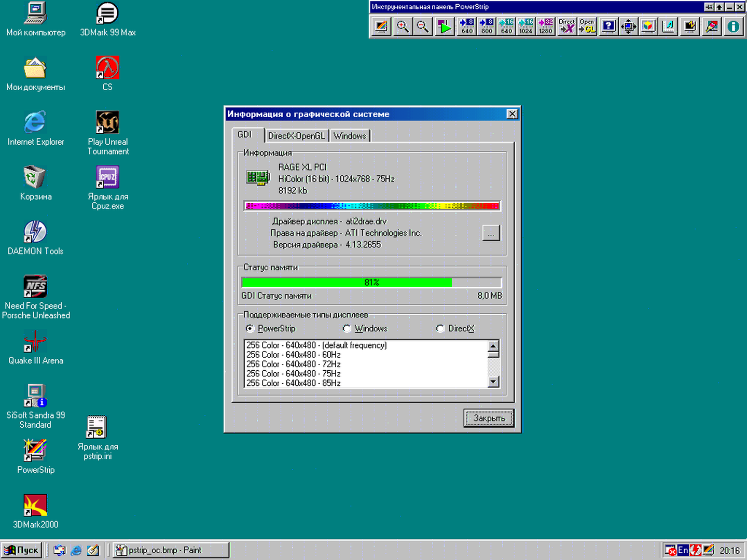The image size is (747, 560).
Task: Select the pstrip.ini shortcut icon
Action: coord(98,438)
